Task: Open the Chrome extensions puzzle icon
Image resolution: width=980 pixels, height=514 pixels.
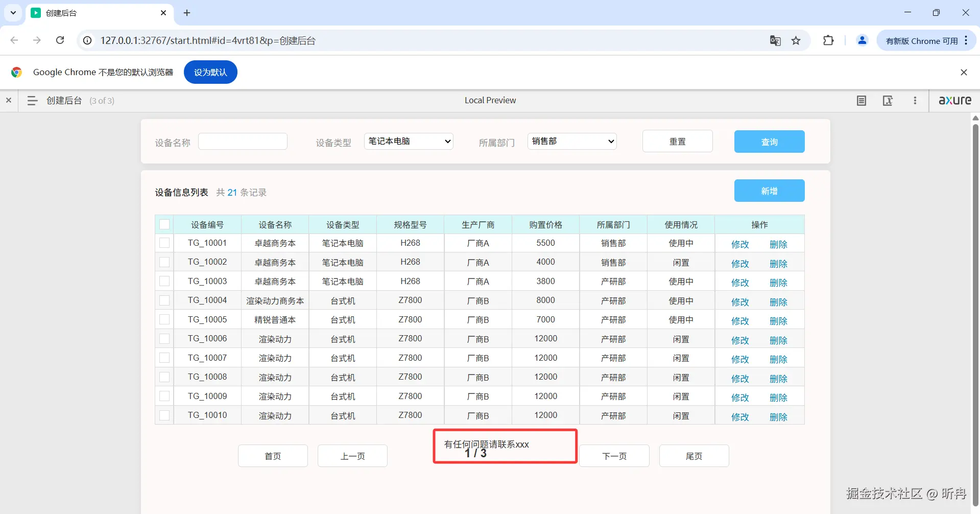Action: pos(828,40)
